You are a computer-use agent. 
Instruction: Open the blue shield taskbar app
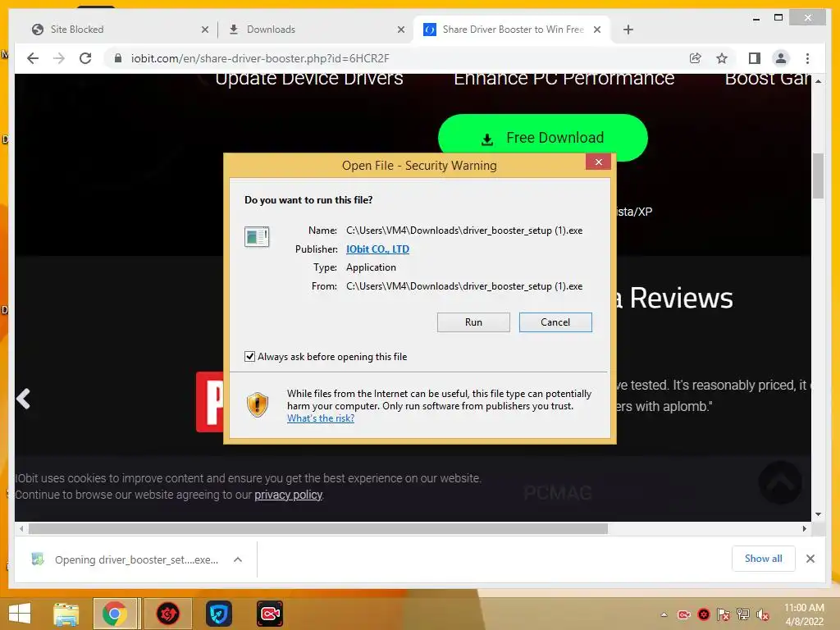(x=218, y=614)
